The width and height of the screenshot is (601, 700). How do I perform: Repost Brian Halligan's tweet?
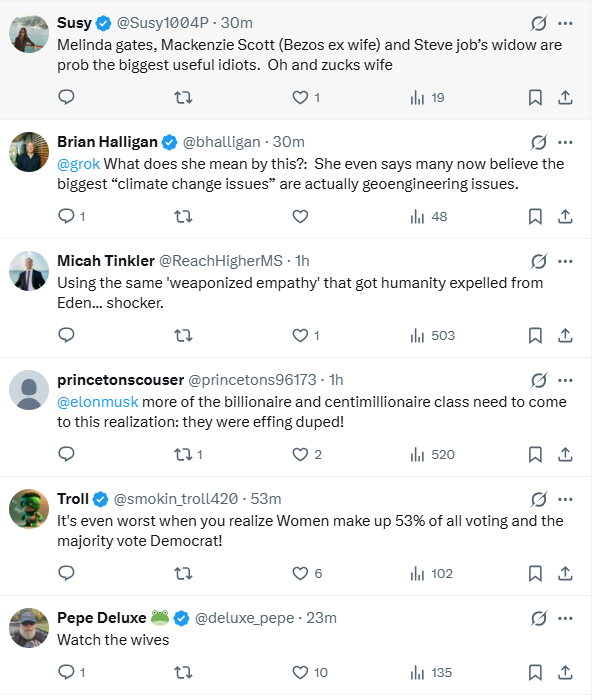(x=183, y=216)
